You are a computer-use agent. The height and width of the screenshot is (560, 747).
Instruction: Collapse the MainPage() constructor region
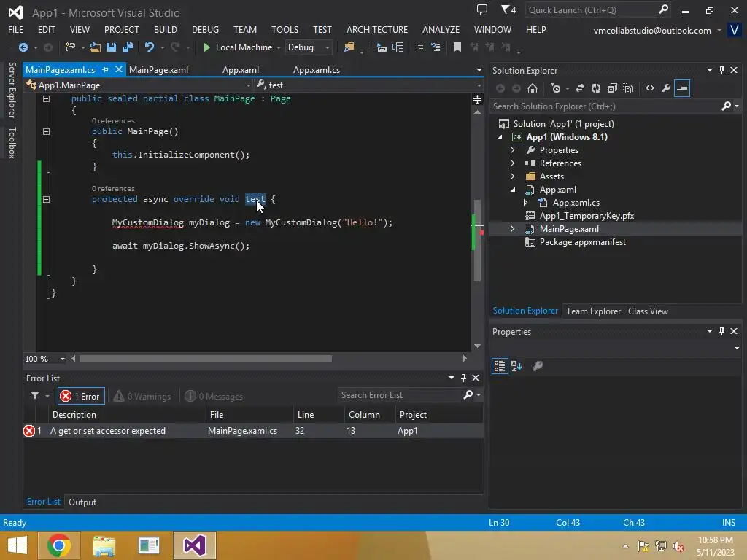pyautogui.click(x=46, y=131)
